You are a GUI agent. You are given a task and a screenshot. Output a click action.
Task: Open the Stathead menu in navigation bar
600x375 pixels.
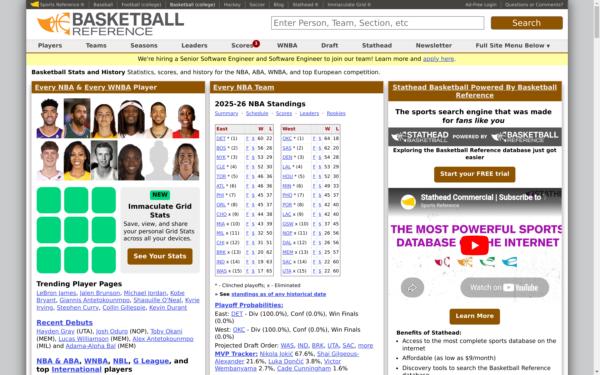(377, 46)
